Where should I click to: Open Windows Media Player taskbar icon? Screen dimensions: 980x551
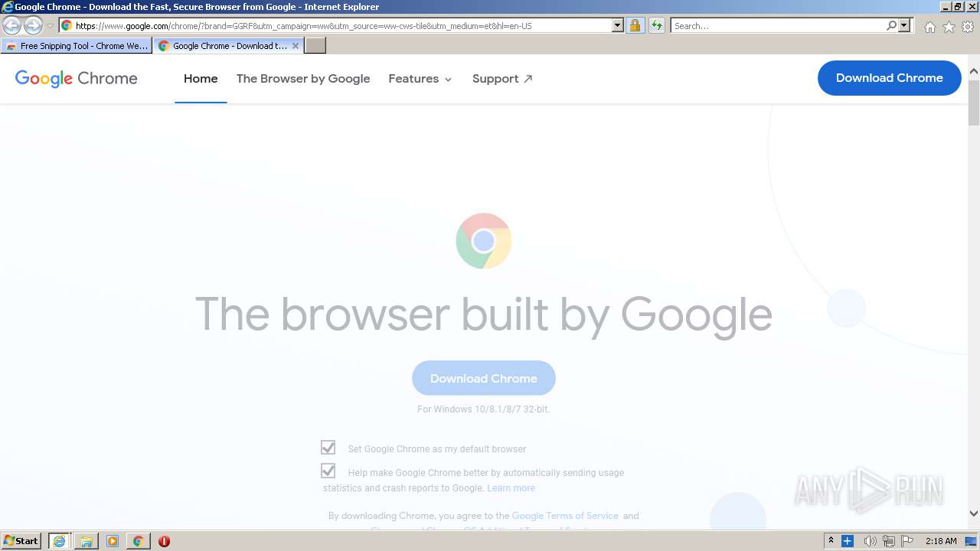point(113,541)
